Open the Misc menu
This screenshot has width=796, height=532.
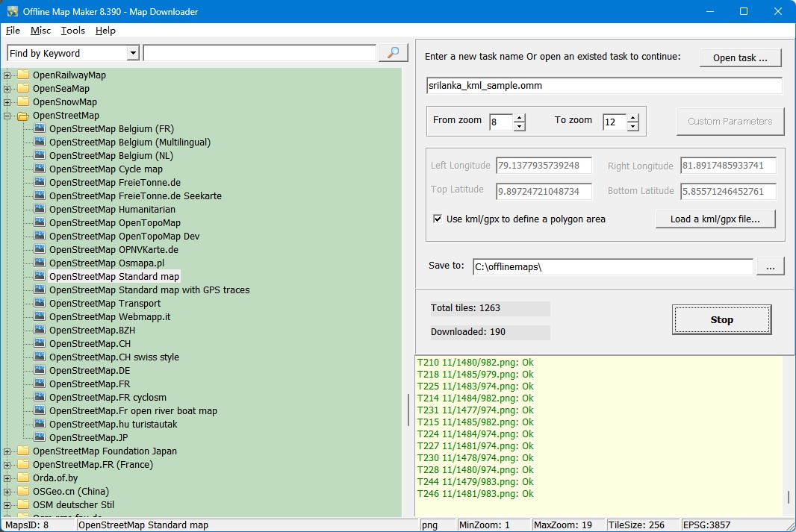coord(40,31)
